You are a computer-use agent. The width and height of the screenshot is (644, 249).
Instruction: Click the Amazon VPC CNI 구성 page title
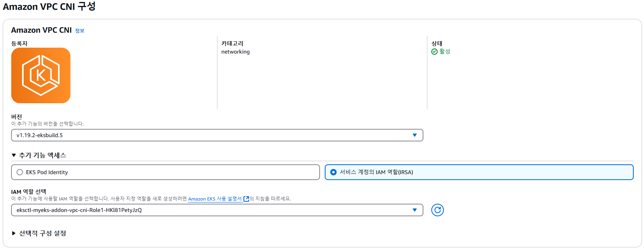pos(49,6)
